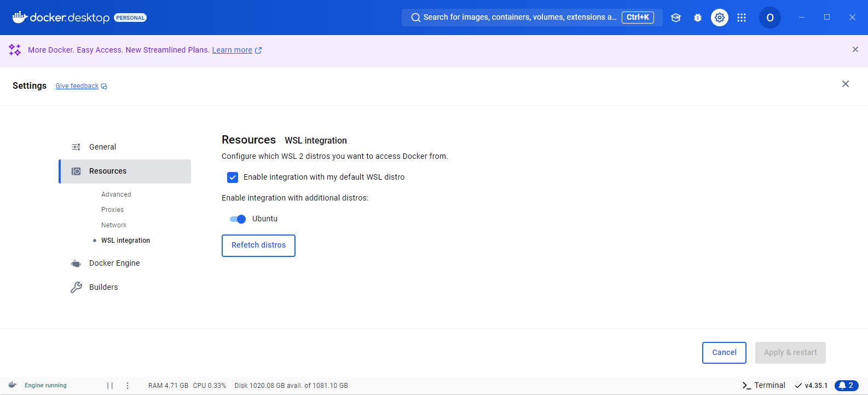The width and height of the screenshot is (868, 395).
Task: Click the PERSONAL plan badge
Action: click(130, 18)
